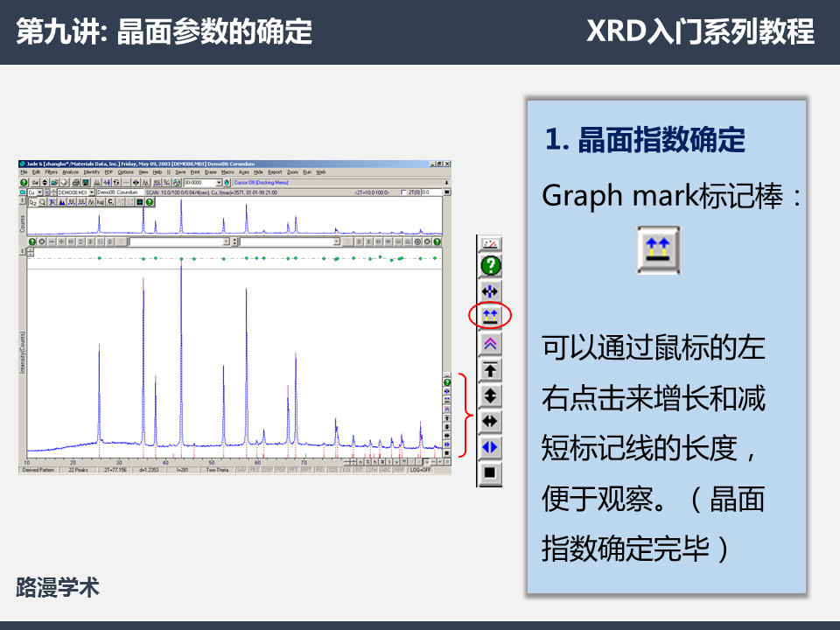Open the Filters menu
840x630 pixels.
51,172
